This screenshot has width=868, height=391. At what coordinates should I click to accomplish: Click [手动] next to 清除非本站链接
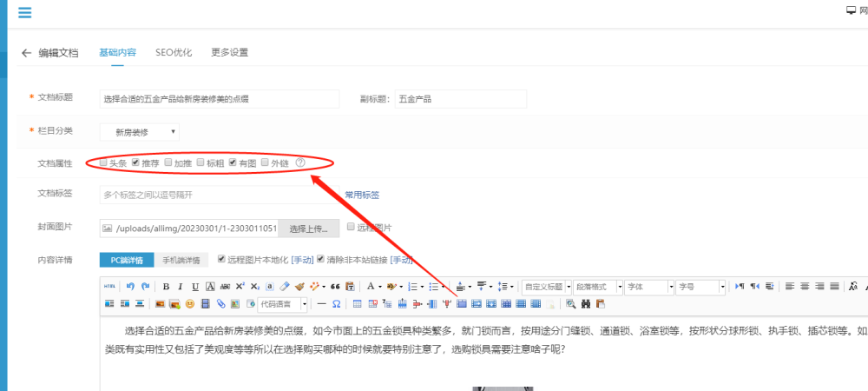(401, 259)
